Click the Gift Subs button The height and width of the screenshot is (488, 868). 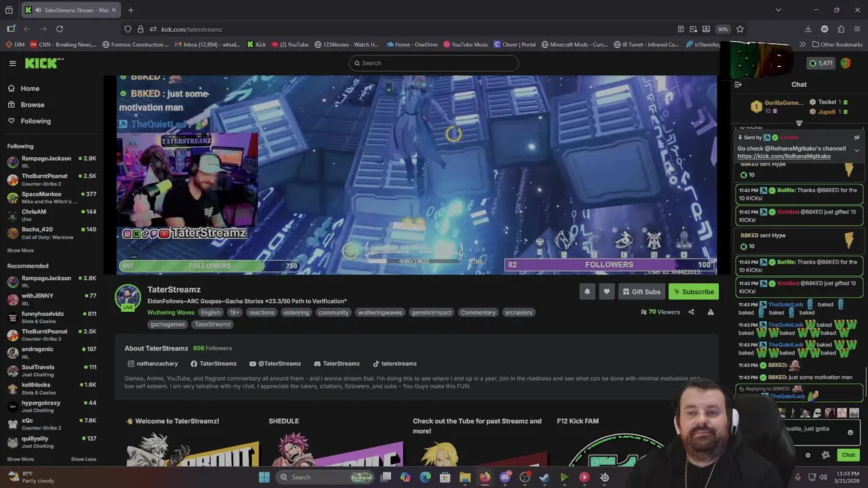click(641, 291)
